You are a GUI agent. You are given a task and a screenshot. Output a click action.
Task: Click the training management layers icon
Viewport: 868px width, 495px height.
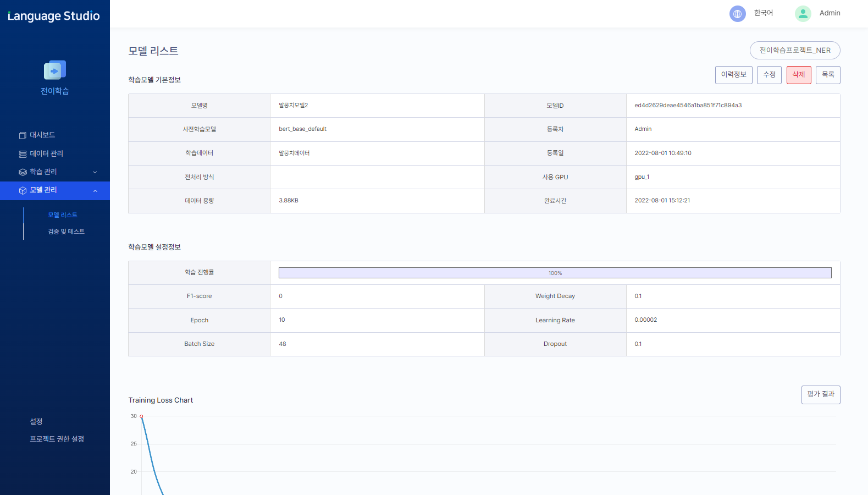click(x=23, y=172)
